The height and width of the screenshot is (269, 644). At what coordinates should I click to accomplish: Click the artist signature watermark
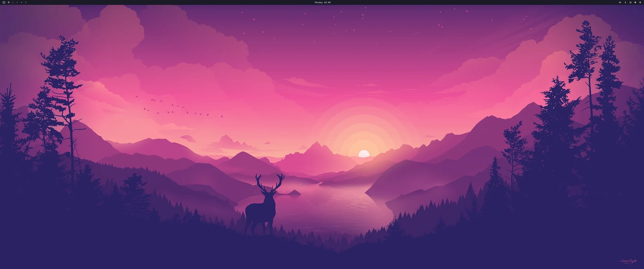(628, 261)
